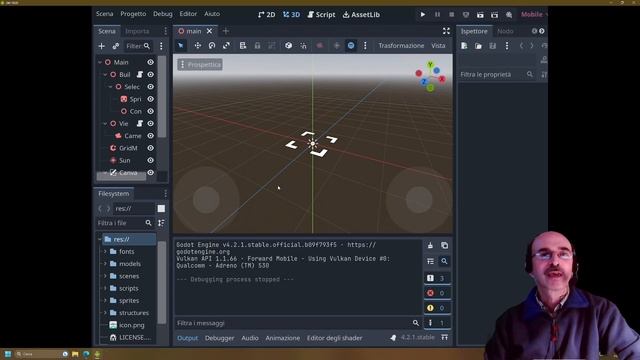Image resolution: width=640 pixels, height=360 pixels.
Task: Click the clear output icon
Action: [430, 245]
